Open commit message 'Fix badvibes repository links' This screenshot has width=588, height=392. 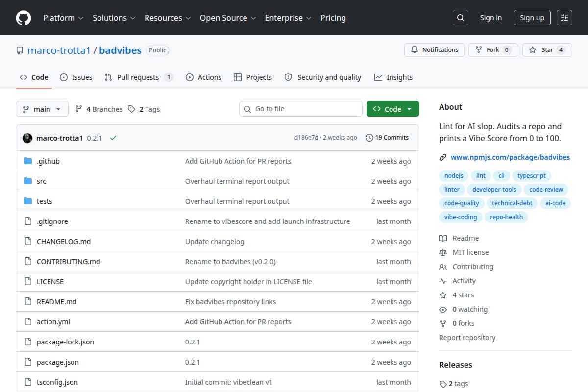230,302
